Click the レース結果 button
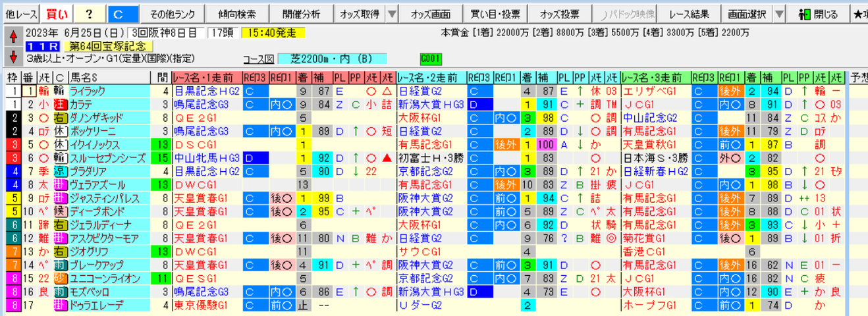 689,14
